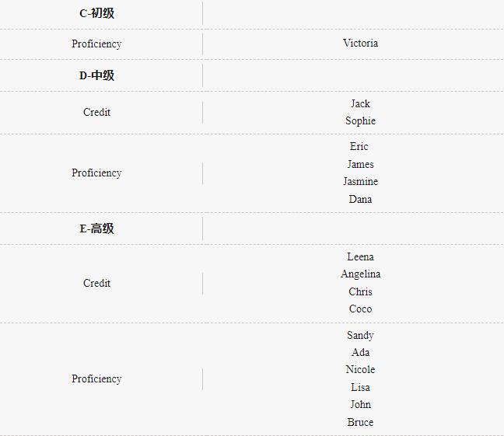Click the Proficiency label under E-高级
Viewport: 504px width, 436px height.
(x=96, y=378)
